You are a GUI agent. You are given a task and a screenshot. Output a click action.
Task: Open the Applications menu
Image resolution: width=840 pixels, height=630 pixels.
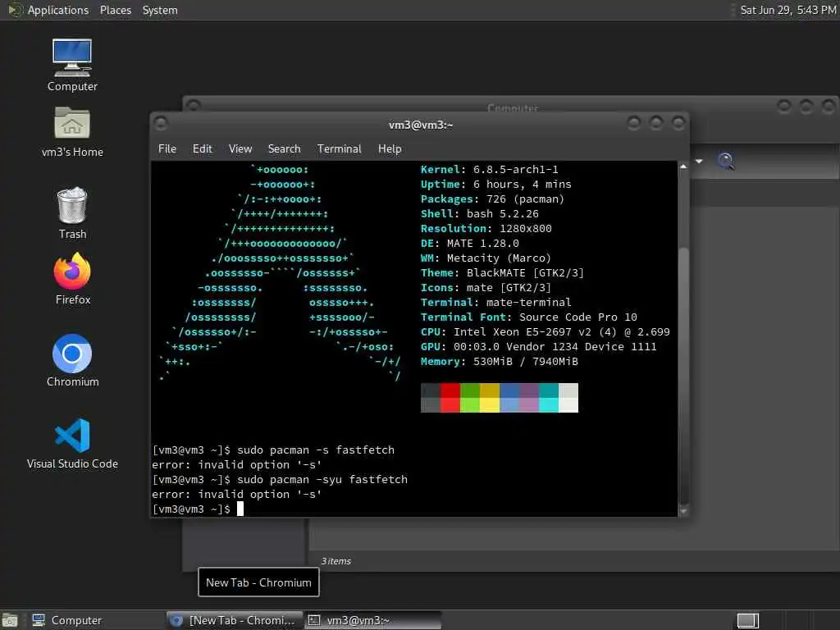click(x=58, y=10)
